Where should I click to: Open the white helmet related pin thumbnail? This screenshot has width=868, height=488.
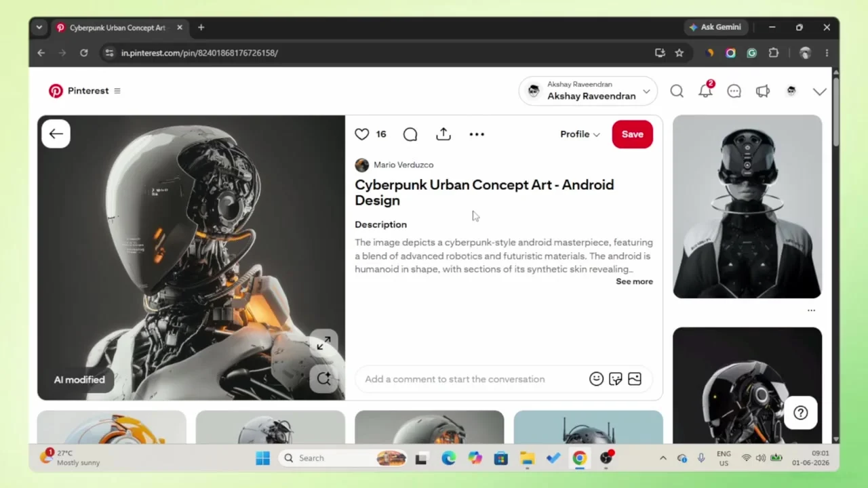point(747,207)
